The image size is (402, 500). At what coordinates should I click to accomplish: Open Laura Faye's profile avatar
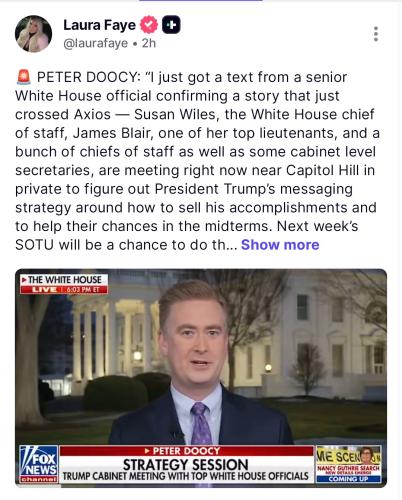point(33,34)
